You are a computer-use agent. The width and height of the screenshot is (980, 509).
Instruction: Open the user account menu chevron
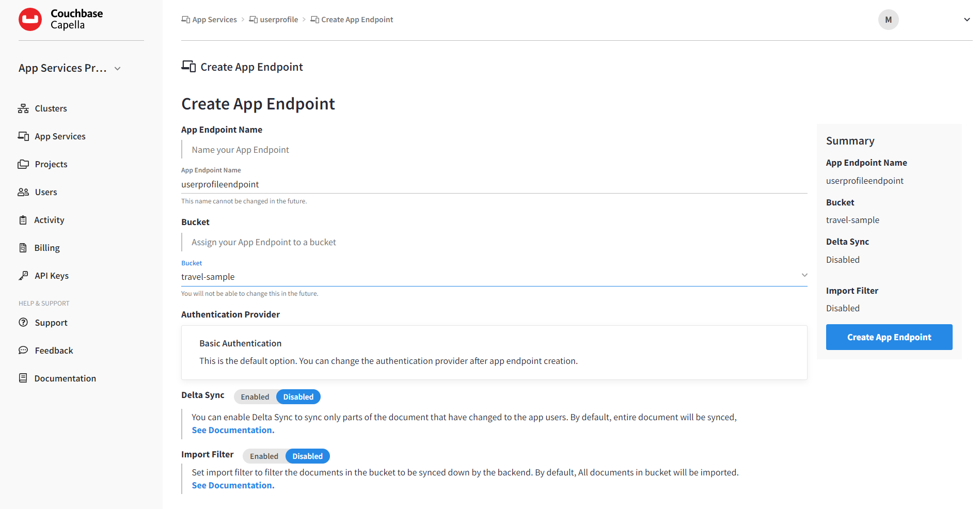click(967, 20)
